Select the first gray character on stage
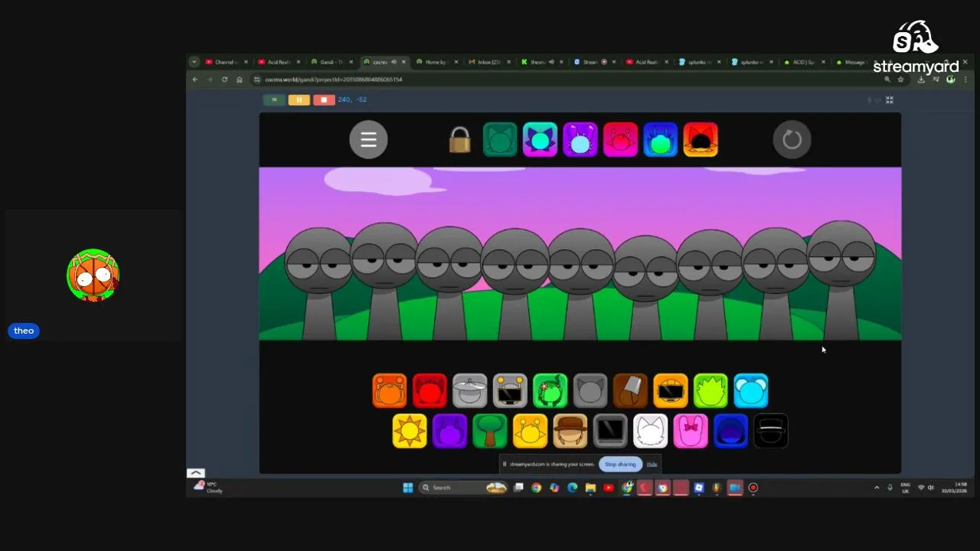Viewport: 980px width, 551px height. pos(318,283)
